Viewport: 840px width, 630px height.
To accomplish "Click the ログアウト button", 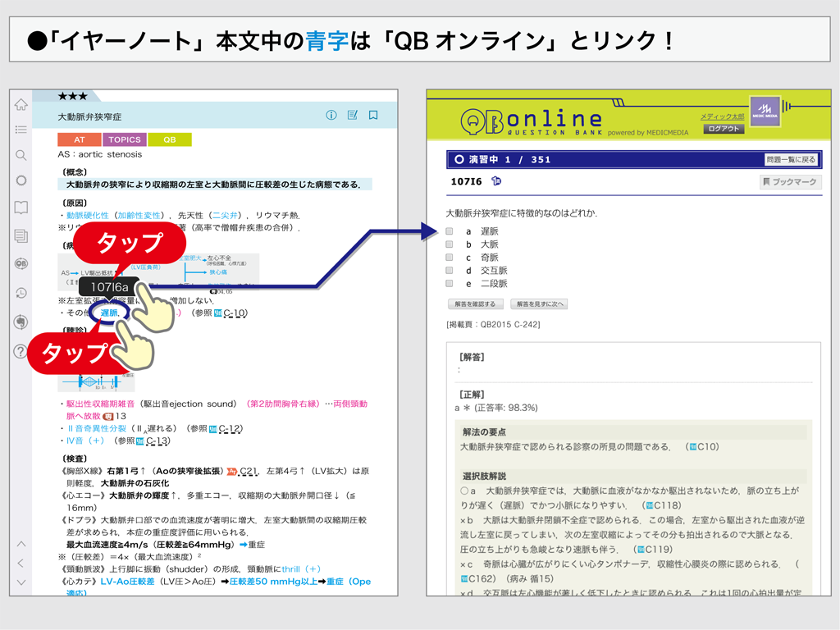I will (x=724, y=129).
